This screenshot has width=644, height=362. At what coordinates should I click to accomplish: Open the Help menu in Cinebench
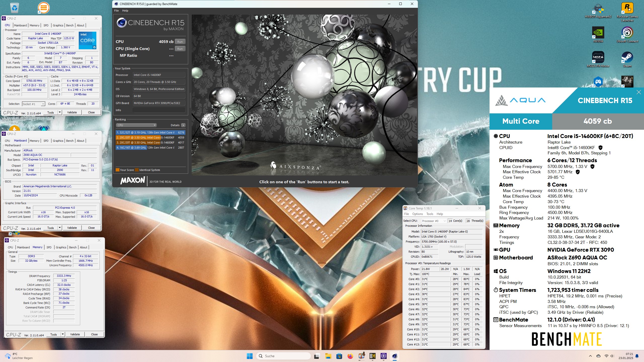coord(125,11)
